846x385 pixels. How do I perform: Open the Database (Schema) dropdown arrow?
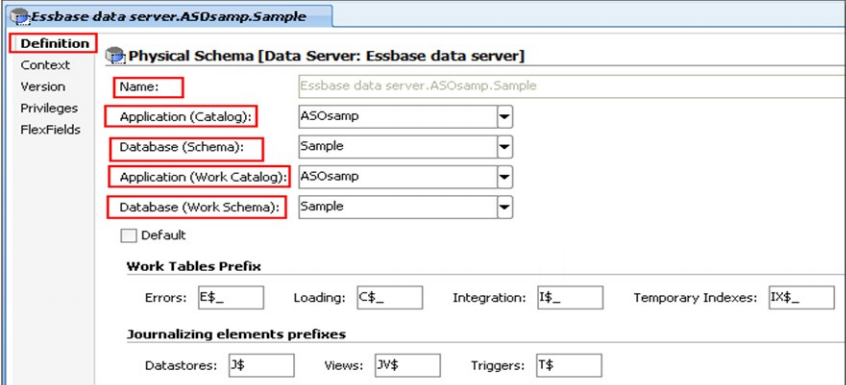(x=504, y=147)
